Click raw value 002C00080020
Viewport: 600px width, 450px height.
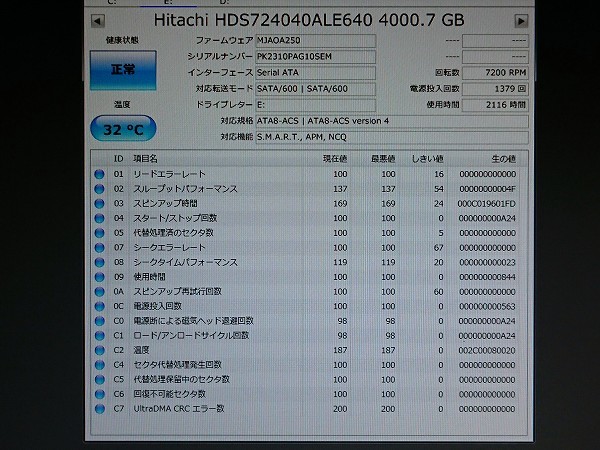point(486,351)
